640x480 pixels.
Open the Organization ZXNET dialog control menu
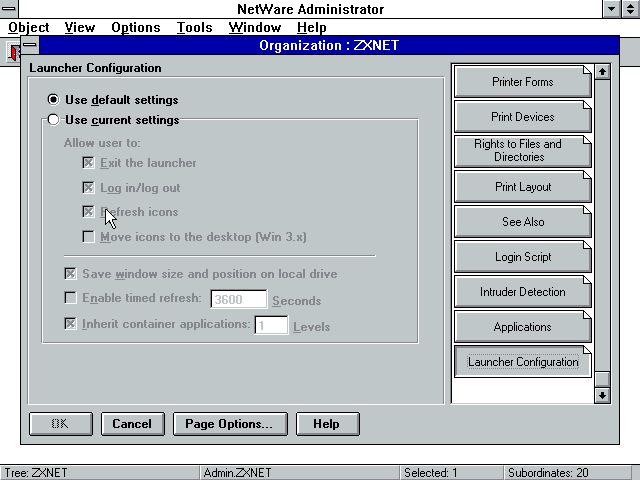pyautogui.click(x=30, y=45)
